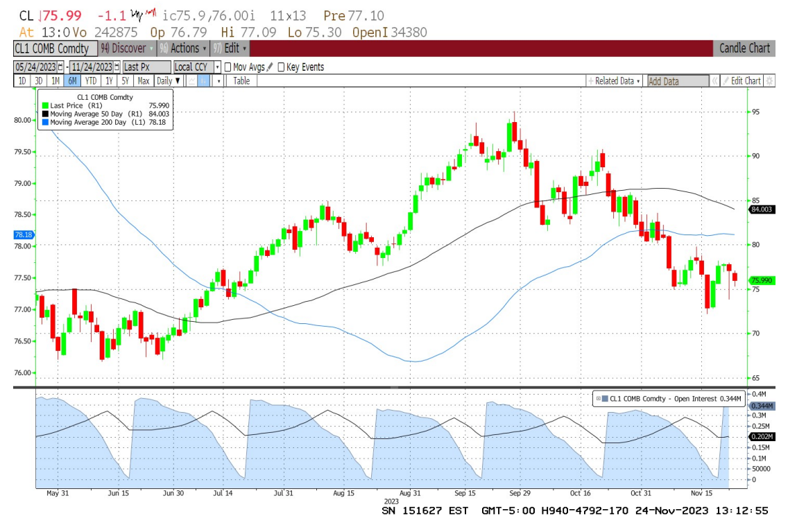The height and width of the screenshot is (532, 797).
Task: Click the Open Interest legend color swatch
Action: [605, 399]
